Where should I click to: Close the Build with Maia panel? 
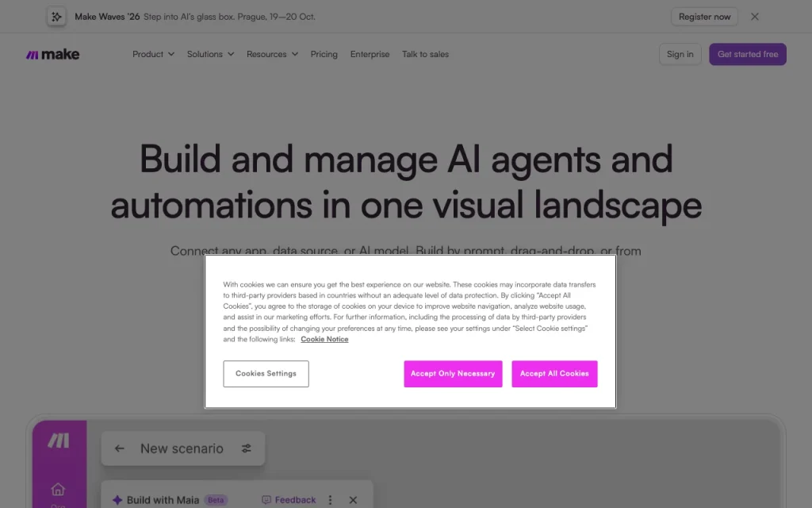click(353, 500)
